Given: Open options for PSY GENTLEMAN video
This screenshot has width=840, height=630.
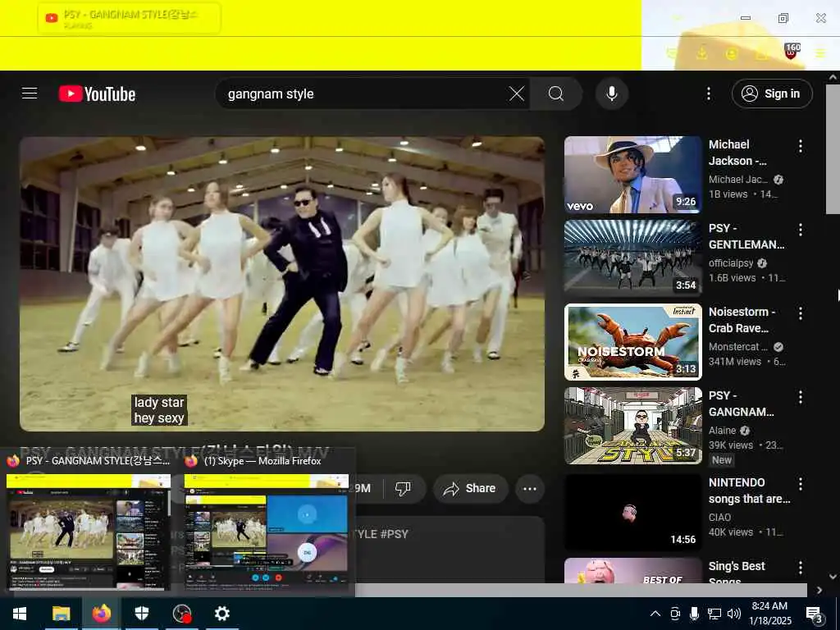Looking at the screenshot, I should 801,230.
